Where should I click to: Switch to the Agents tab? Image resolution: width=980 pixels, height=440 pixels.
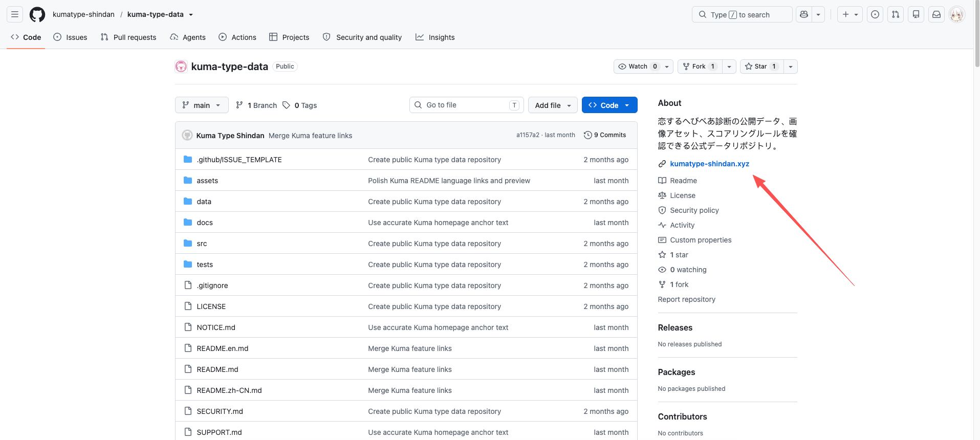click(188, 37)
